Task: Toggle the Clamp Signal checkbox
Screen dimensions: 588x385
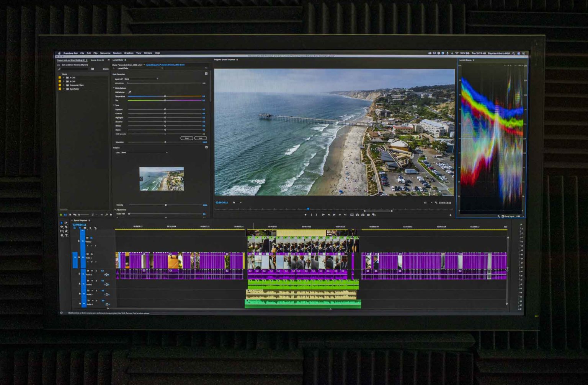Action: pyautogui.click(x=503, y=216)
